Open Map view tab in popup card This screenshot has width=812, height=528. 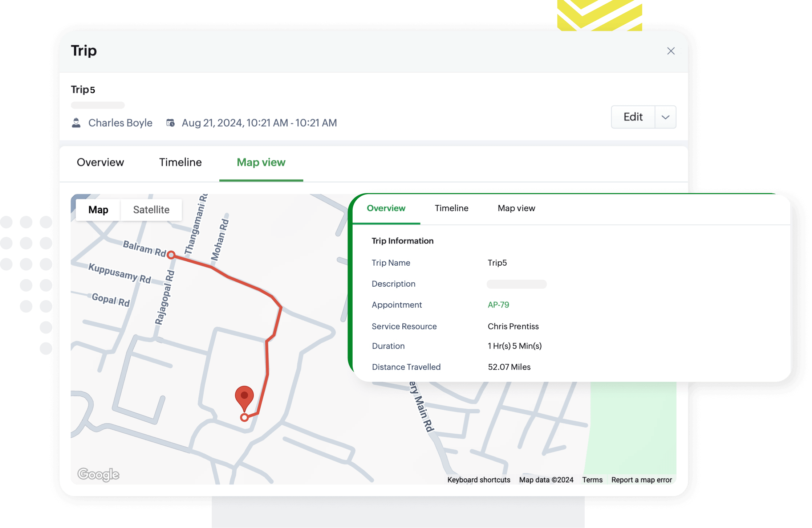516,208
